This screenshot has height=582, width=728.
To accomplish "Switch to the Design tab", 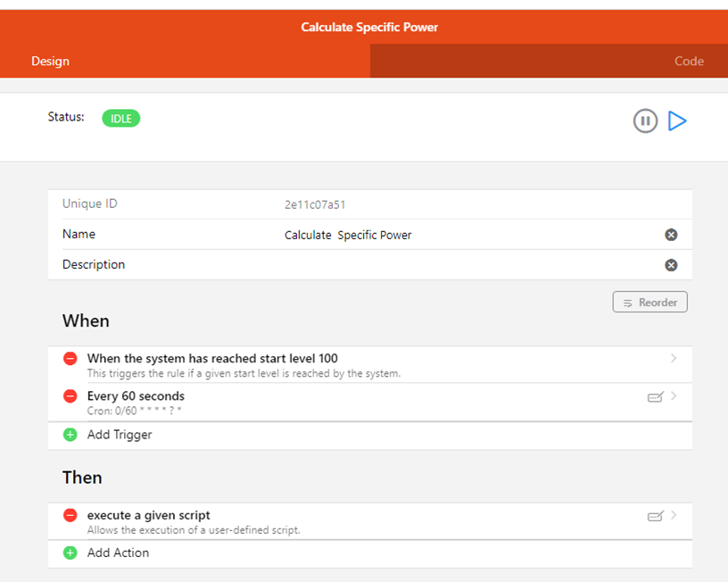I will click(x=51, y=62).
